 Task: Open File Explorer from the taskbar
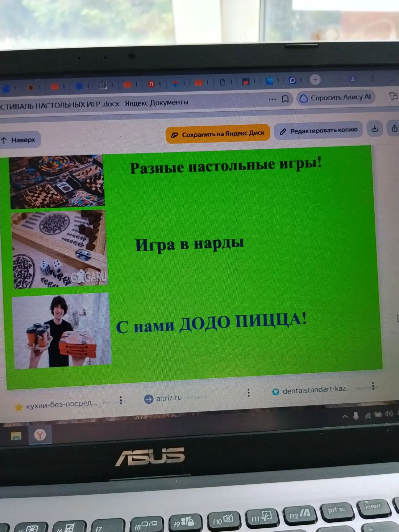[x=16, y=436]
